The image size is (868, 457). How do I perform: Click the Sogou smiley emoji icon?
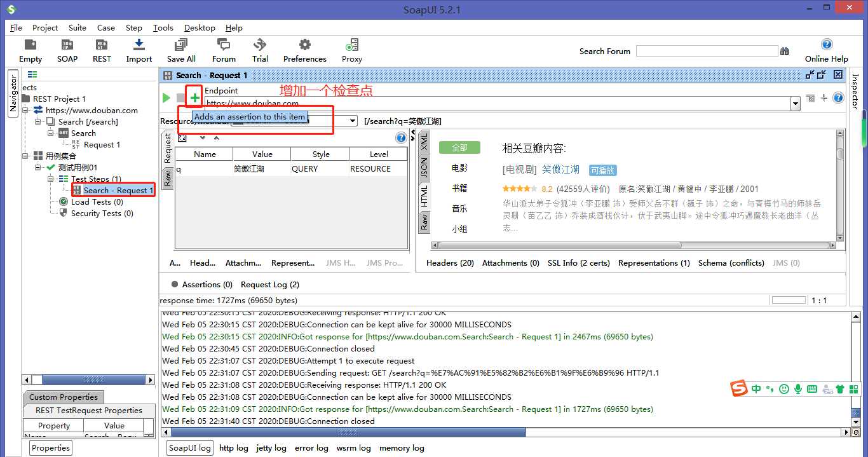784,388
